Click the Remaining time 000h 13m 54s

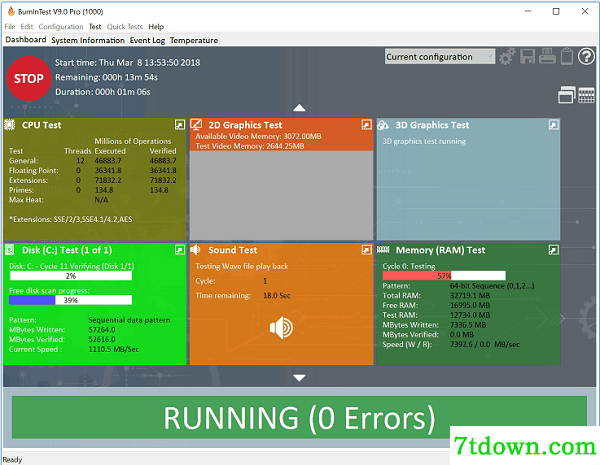(106, 77)
